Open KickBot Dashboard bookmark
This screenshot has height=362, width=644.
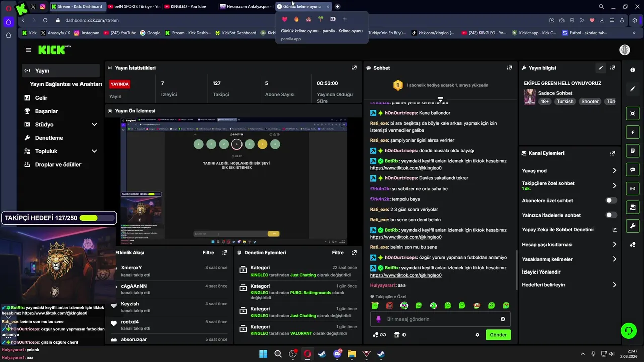(235, 33)
